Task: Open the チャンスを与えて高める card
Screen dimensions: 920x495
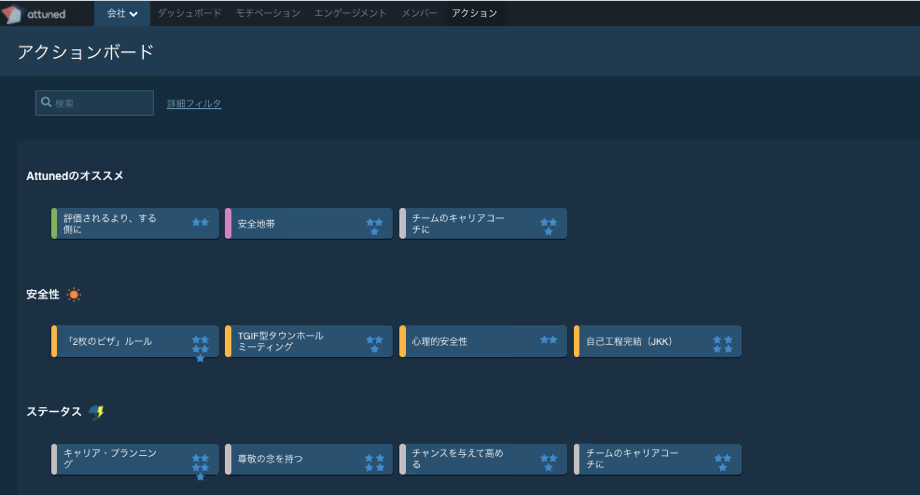Action: point(483,459)
